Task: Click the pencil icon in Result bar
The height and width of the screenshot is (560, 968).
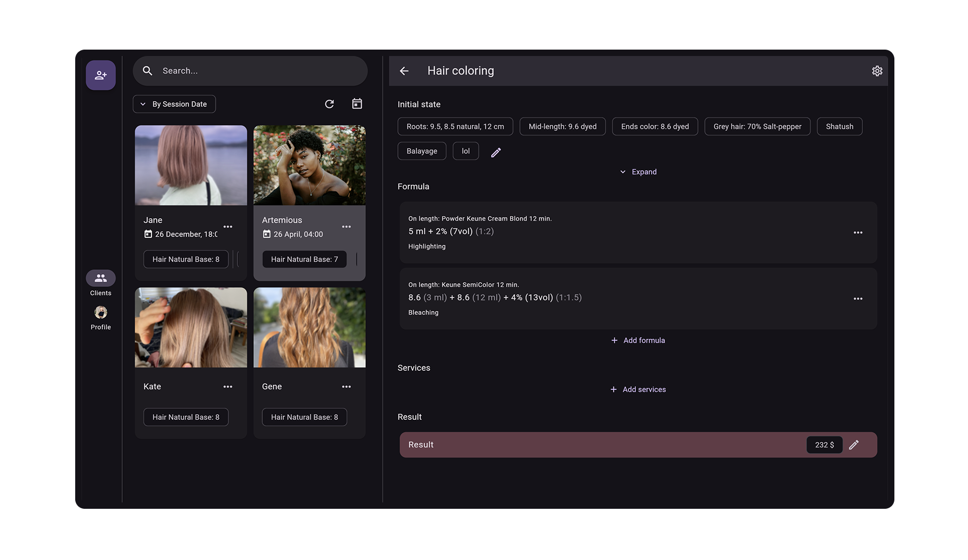Action: 853,445
